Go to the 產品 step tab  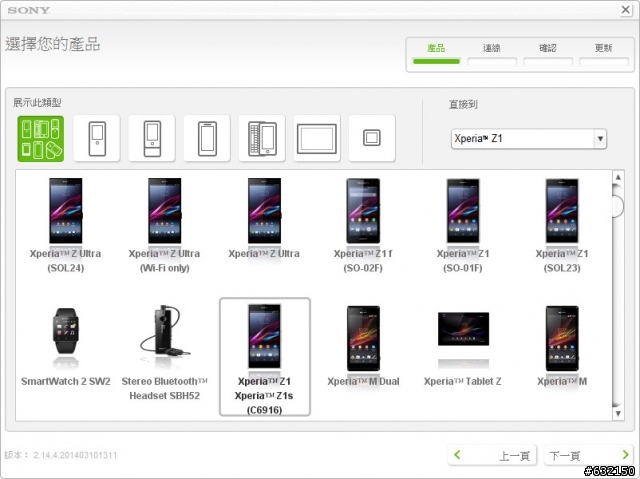436,54
